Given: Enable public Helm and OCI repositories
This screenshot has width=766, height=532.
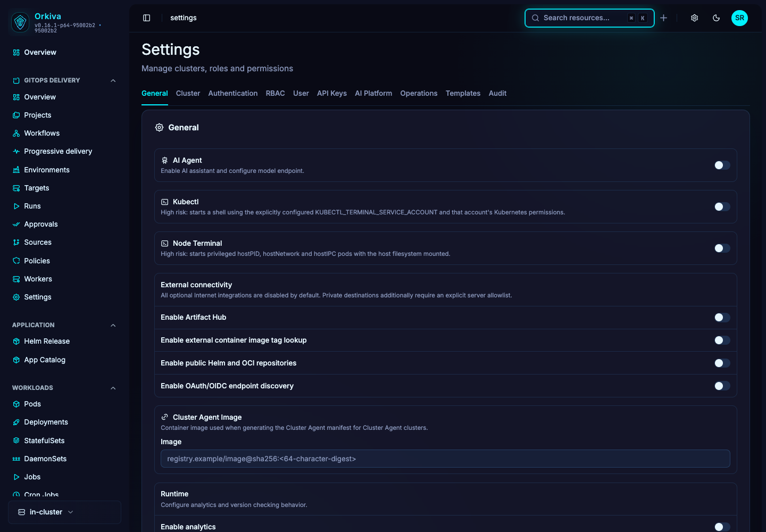Looking at the screenshot, I should [722, 363].
